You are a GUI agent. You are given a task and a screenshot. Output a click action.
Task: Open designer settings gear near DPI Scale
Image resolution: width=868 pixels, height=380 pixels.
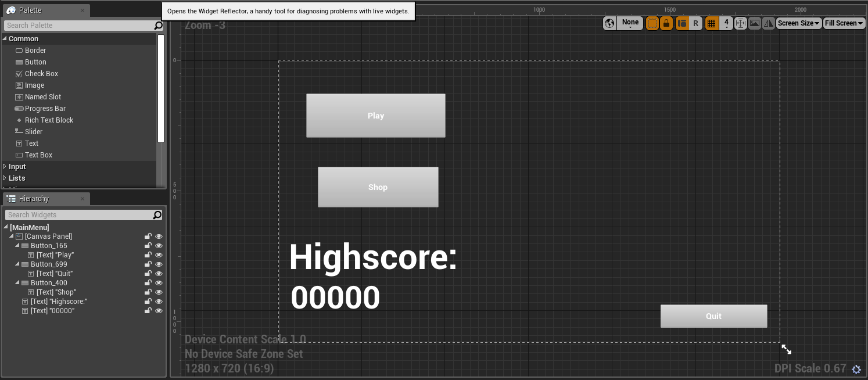(856, 370)
